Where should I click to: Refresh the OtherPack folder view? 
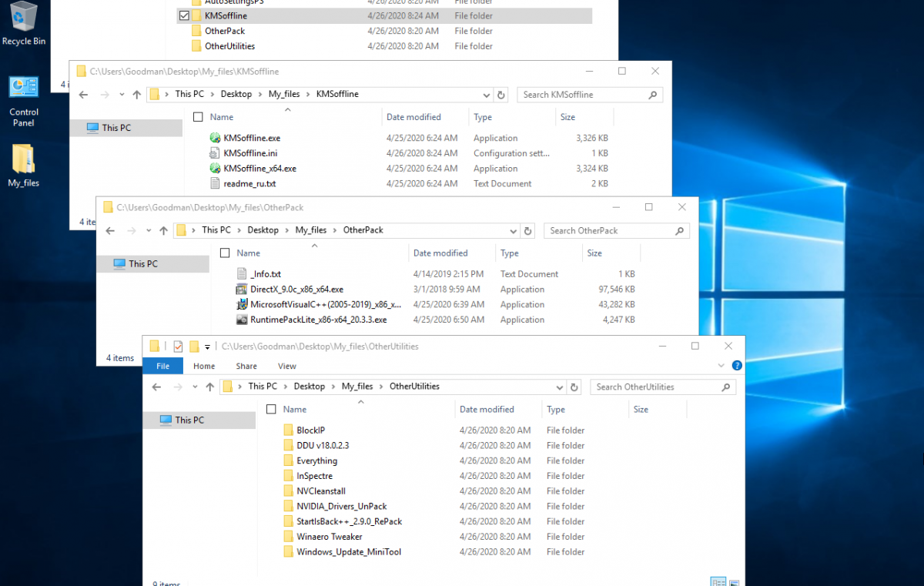[x=528, y=230]
